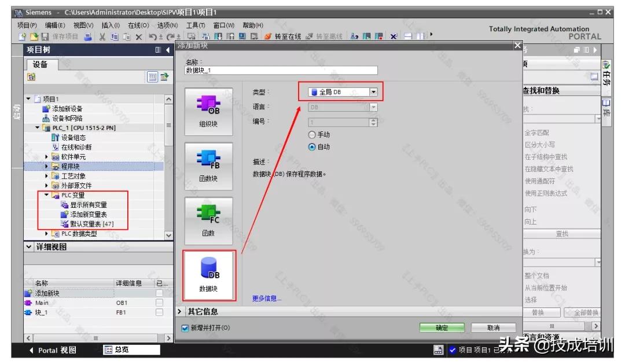Click the 取消 button
Image resolution: width=625 pixels, height=364 pixels.
[x=494, y=328]
